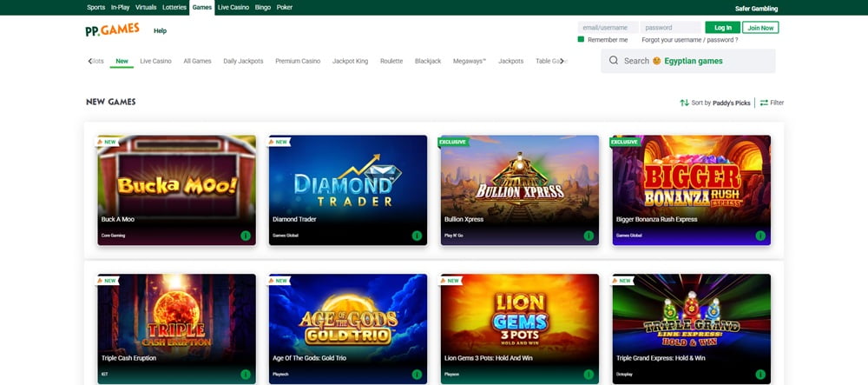
Task: Open the Bullion Xpress game thumbnail
Action: (x=520, y=190)
